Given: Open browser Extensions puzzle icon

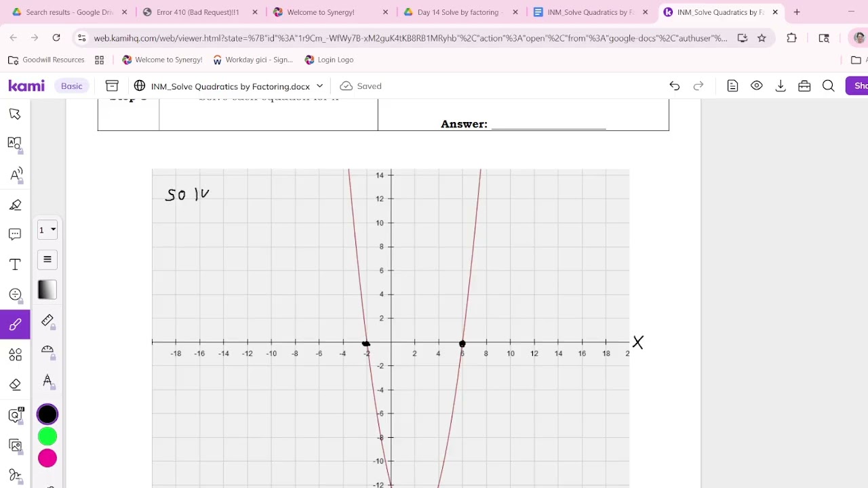Looking at the screenshot, I should coord(791,38).
